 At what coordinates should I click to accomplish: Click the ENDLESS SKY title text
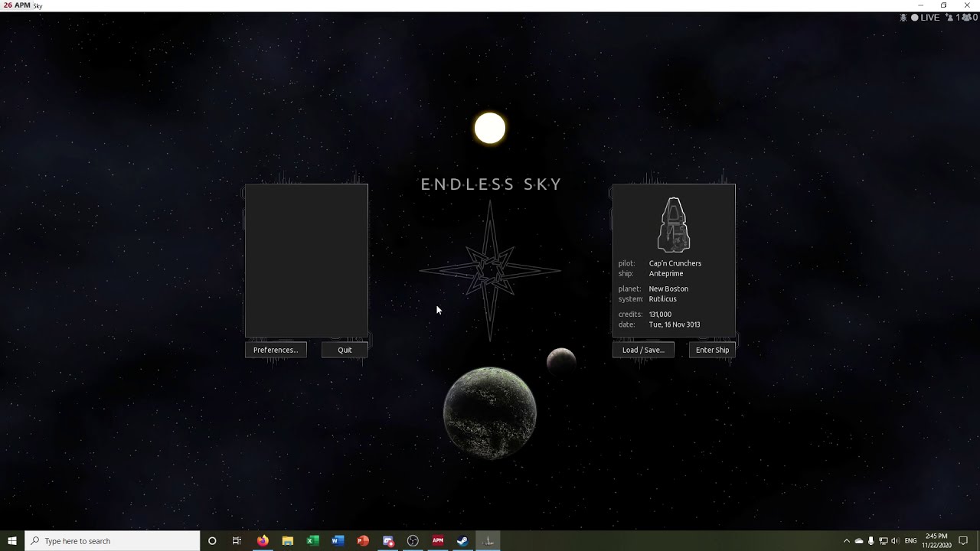(x=491, y=184)
